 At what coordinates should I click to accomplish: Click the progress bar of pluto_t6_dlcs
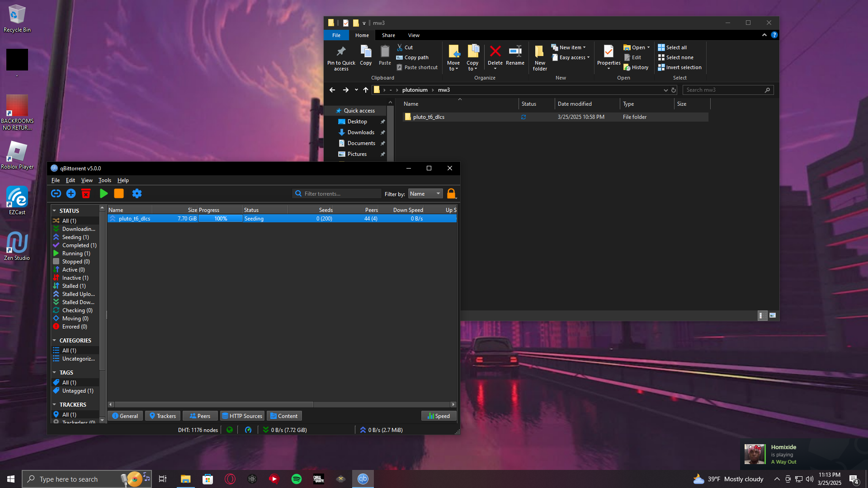[221, 219]
